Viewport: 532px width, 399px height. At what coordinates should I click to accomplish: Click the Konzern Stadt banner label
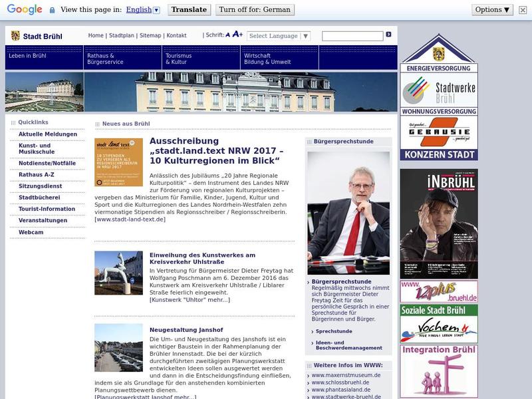(x=439, y=155)
